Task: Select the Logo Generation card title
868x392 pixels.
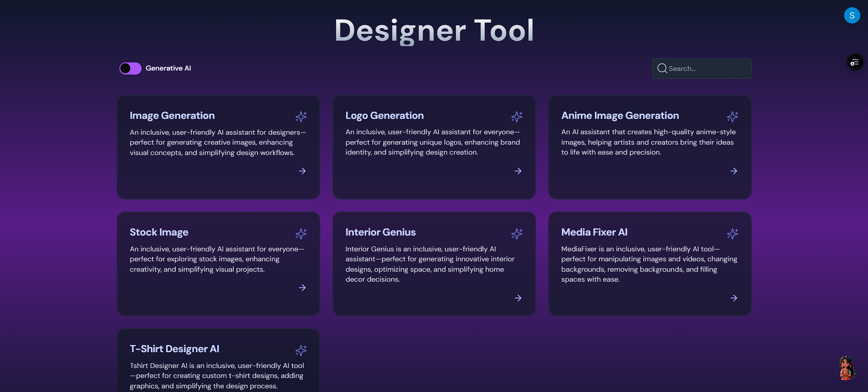Action: click(x=384, y=116)
